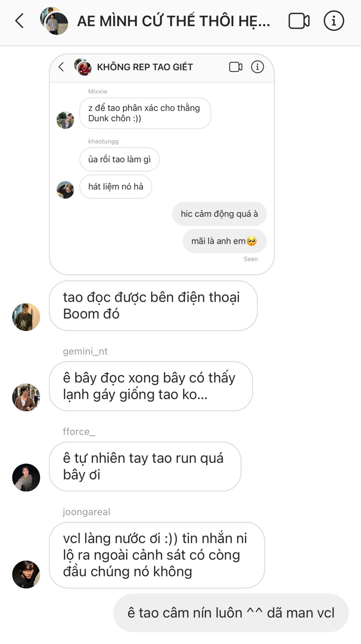Screen dimensions: 361x644
Task: Open chat info via the circled i
Action: click(x=334, y=21)
